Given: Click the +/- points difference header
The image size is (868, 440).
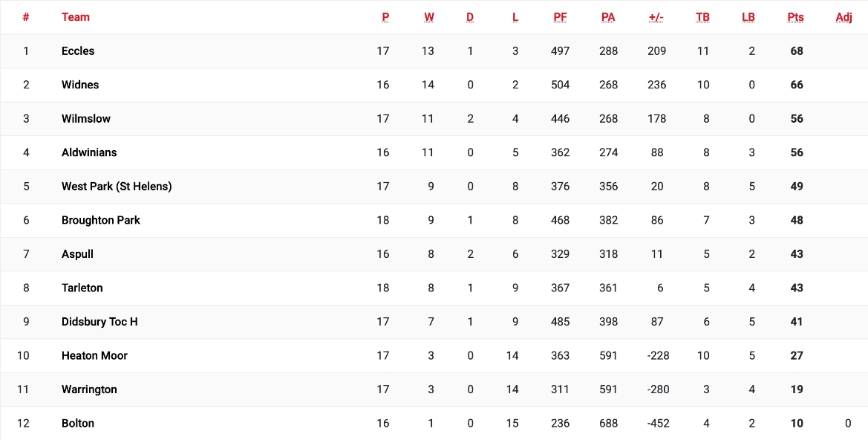Looking at the screenshot, I should [x=656, y=17].
